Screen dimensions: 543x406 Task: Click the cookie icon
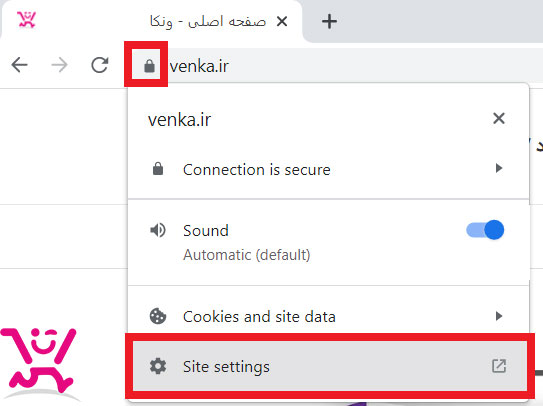pos(158,316)
